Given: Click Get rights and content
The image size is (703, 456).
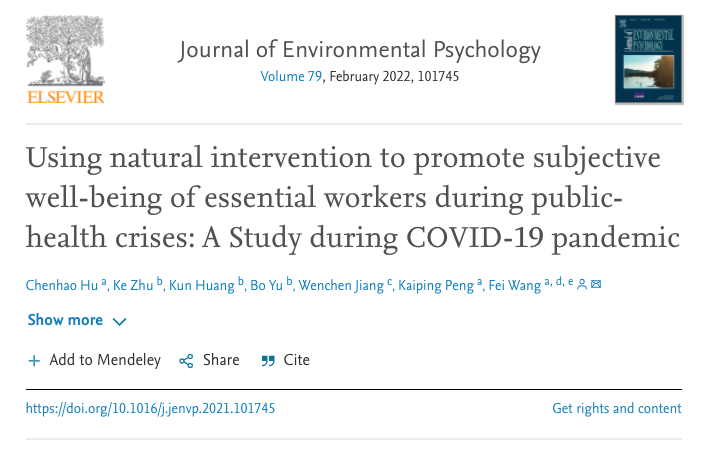Looking at the screenshot, I should pyautogui.click(x=616, y=409).
